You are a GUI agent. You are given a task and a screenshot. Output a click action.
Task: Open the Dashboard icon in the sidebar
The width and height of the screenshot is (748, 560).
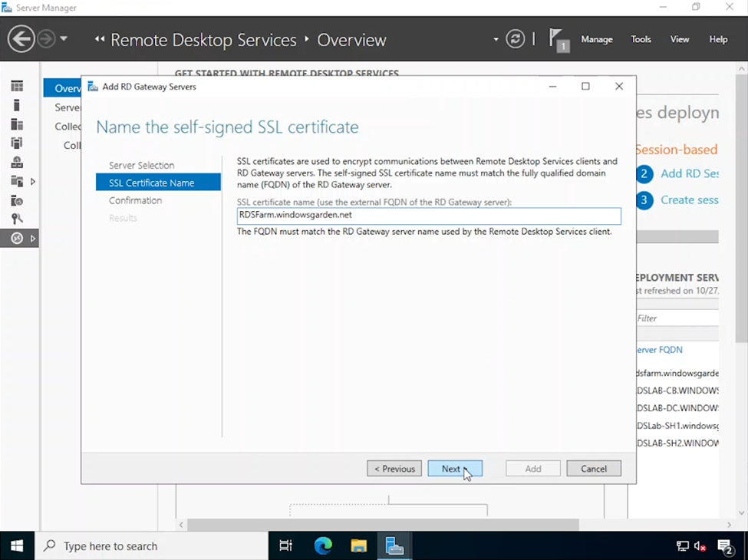point(17,86)
